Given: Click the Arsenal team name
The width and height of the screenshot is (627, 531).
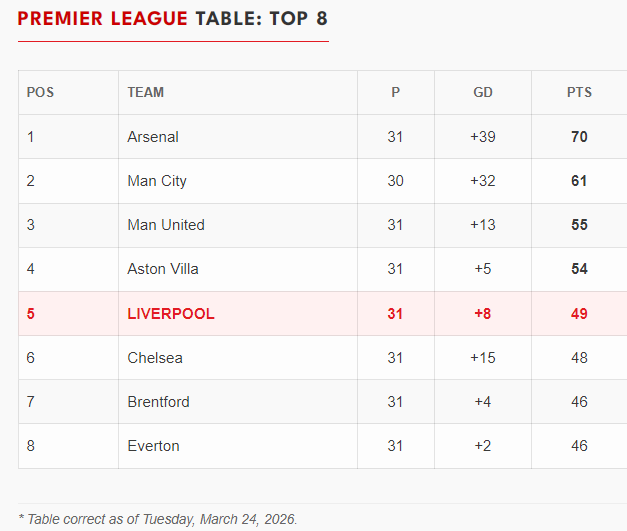Looking at the screenshot, I should pyautogui.click(x=153, y=137).
